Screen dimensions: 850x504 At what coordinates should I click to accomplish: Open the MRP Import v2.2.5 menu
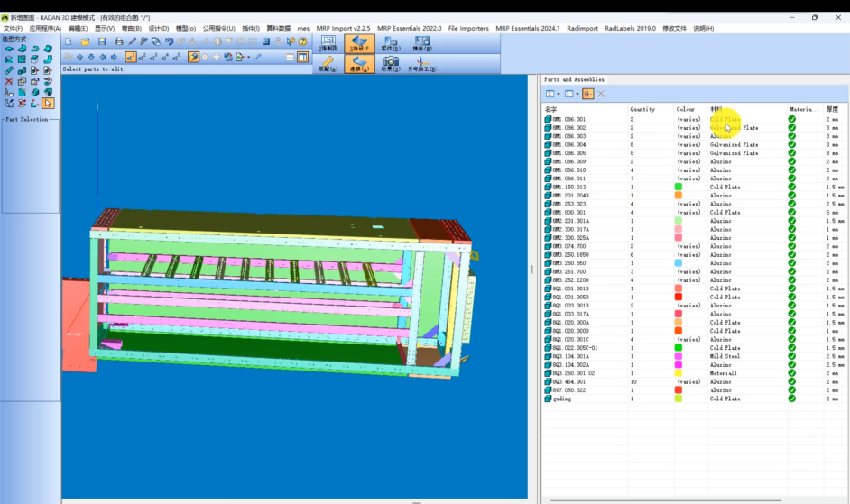click(x=343, y=28)
